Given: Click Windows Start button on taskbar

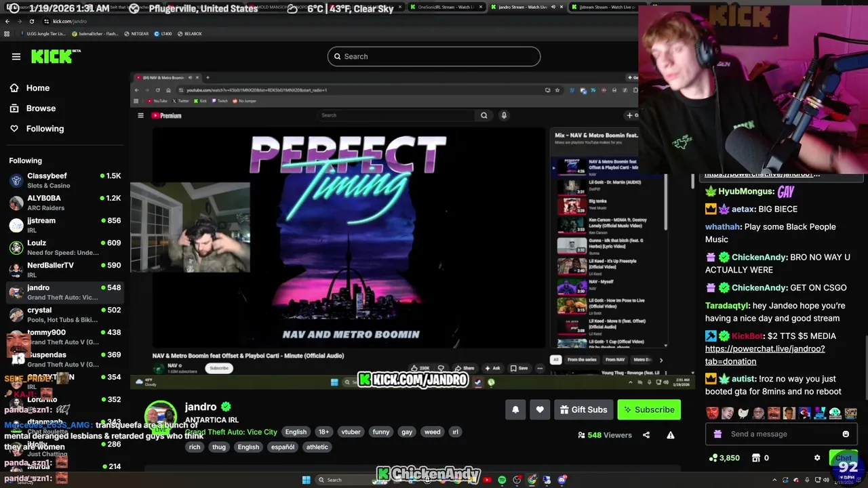Looking at the screenshot, I should click(x=306, y=480).
